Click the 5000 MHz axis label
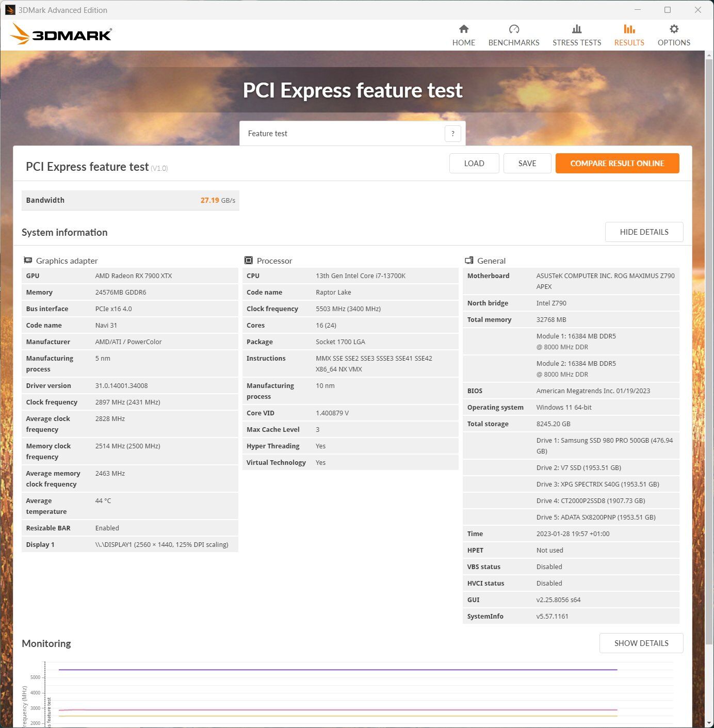The height and width of the screenshot is (728, 714). click(x=35, y=677)
